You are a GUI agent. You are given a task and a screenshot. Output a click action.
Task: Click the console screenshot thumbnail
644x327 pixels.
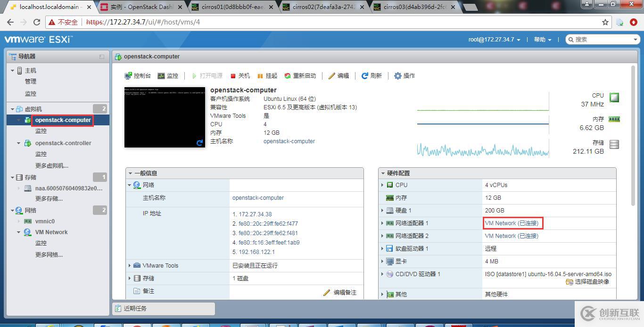tap(165, 117)
